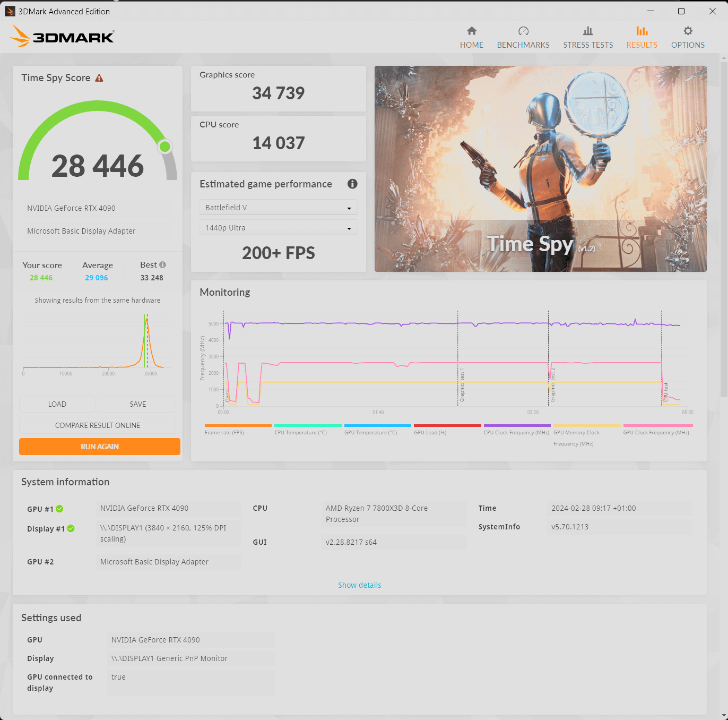Click the Show details link
The image size is (728, 720).
[x=360, y=585]
